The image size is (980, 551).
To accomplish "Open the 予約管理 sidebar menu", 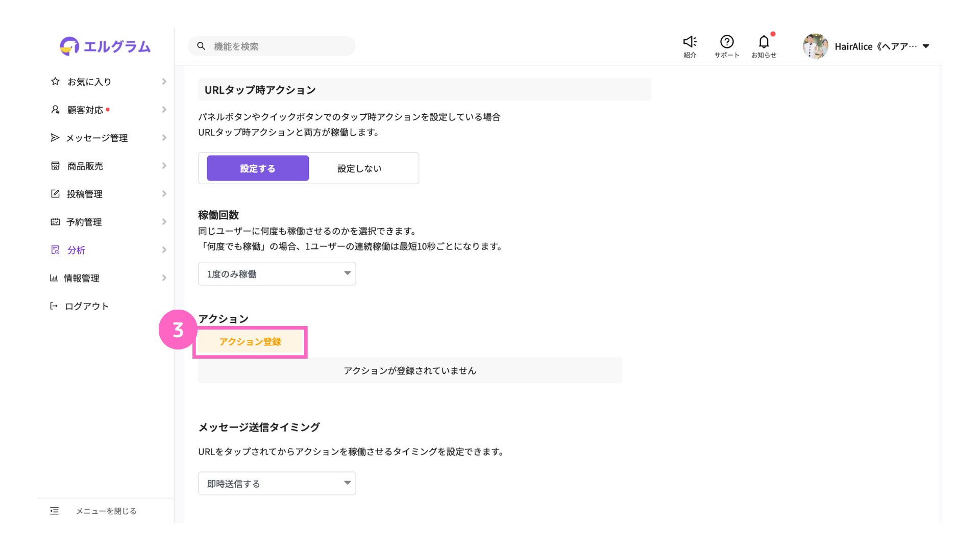I will pos(84,222).
